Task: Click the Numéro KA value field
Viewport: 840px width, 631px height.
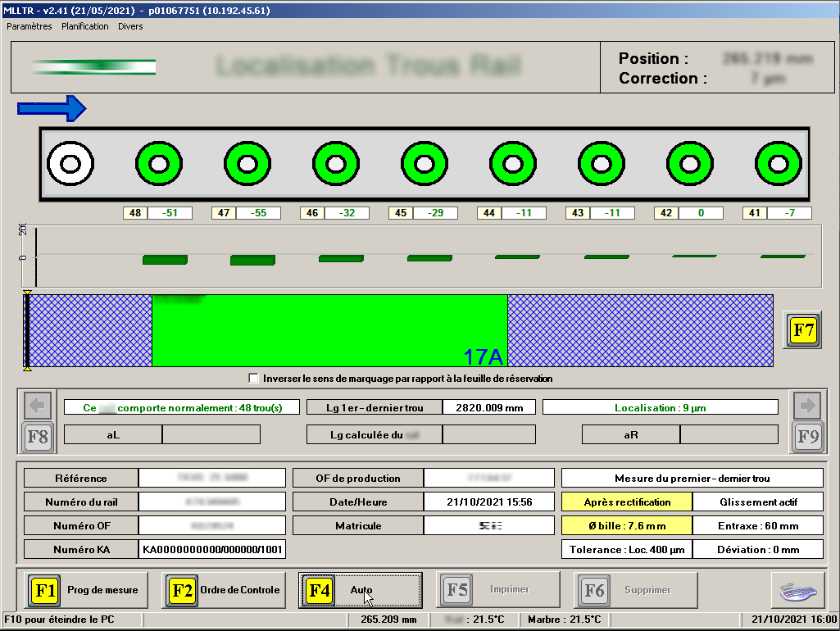Action: pyautogui.click(x=212, y=549)
